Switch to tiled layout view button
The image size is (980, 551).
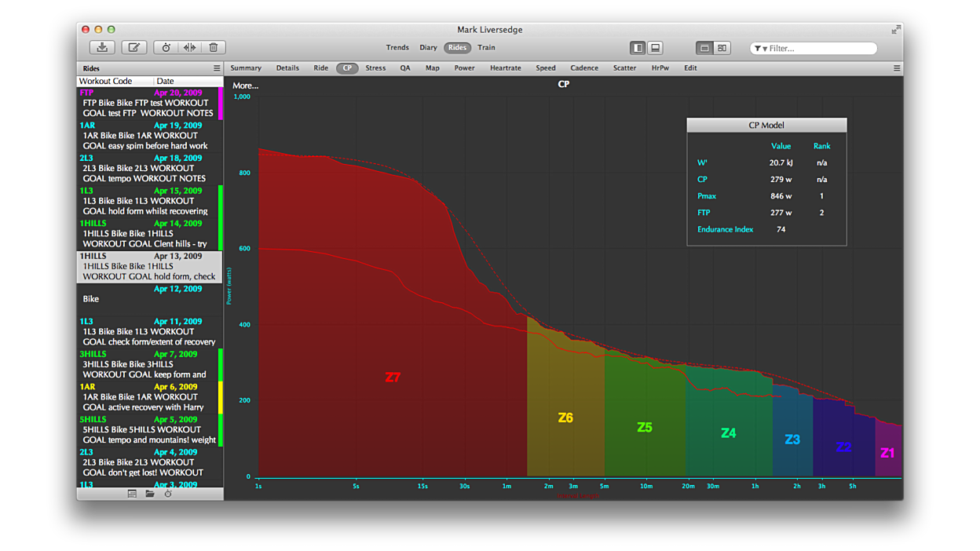coord(722,48)
